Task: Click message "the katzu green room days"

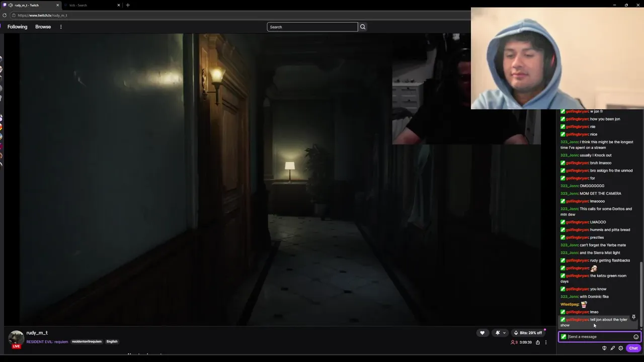Action: [x=594, y=279]
